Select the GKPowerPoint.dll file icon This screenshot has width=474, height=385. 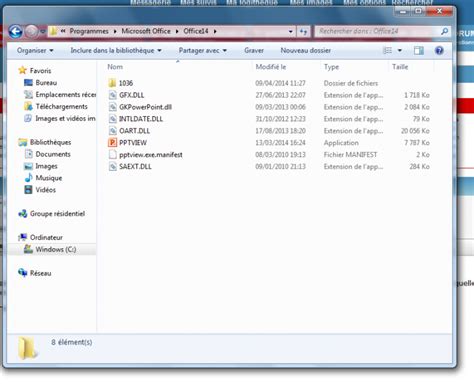pos(113,107)
